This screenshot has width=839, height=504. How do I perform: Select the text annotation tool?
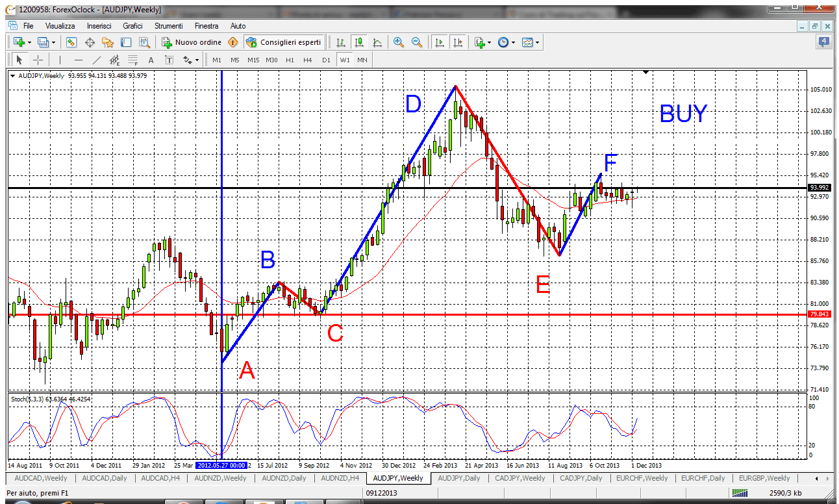(x=151, y=59)
